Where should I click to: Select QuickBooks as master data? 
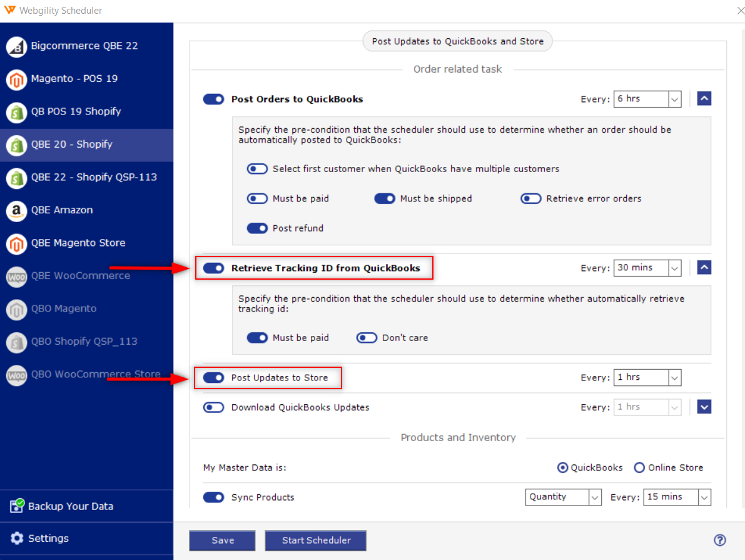562,468
